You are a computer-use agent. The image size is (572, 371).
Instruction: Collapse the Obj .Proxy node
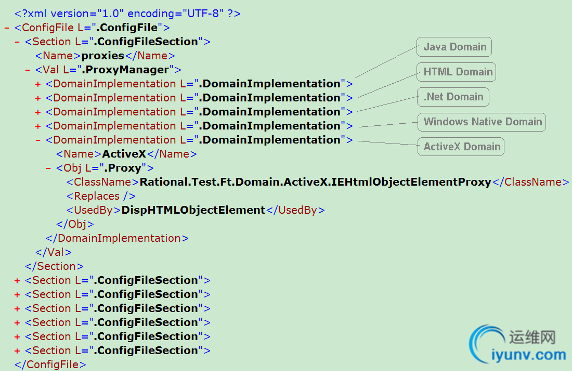coord(48,169)
